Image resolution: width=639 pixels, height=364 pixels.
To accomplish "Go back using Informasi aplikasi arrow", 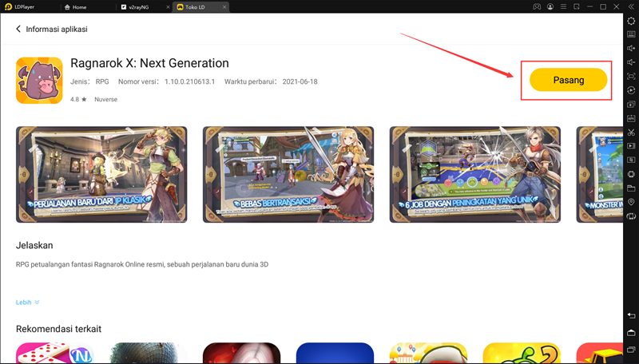I will [18, 30].
